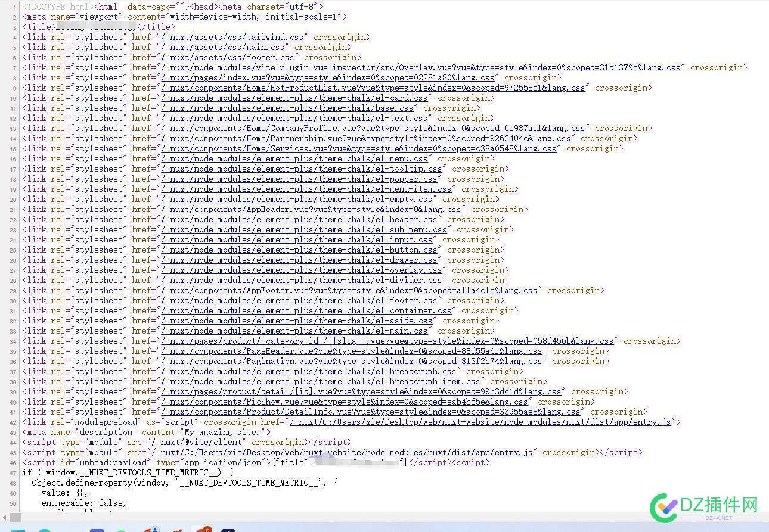Image resolution: width=769 pixels, height=532 pixels.
Task: Open the el-drawer.css link
Action: pyautogui.click(x=299, y=260)
